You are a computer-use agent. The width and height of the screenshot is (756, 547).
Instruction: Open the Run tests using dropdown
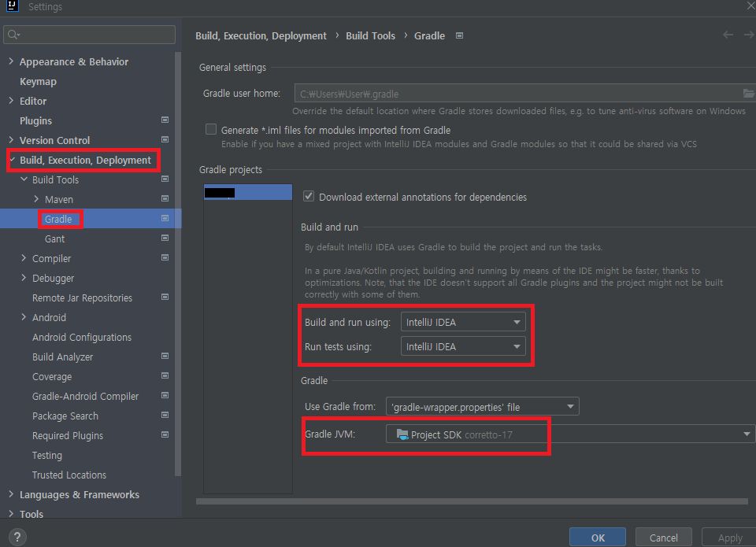coord(463,346)
